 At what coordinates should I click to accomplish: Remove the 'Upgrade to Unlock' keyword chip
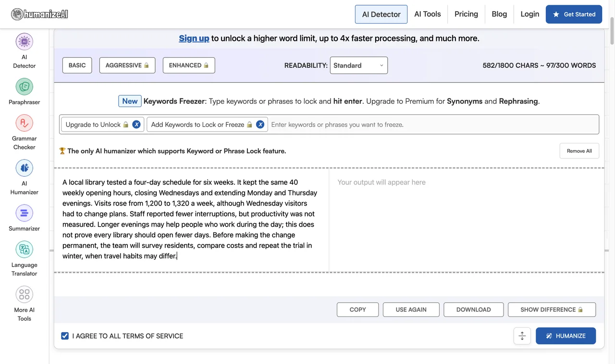coord(136,124)
